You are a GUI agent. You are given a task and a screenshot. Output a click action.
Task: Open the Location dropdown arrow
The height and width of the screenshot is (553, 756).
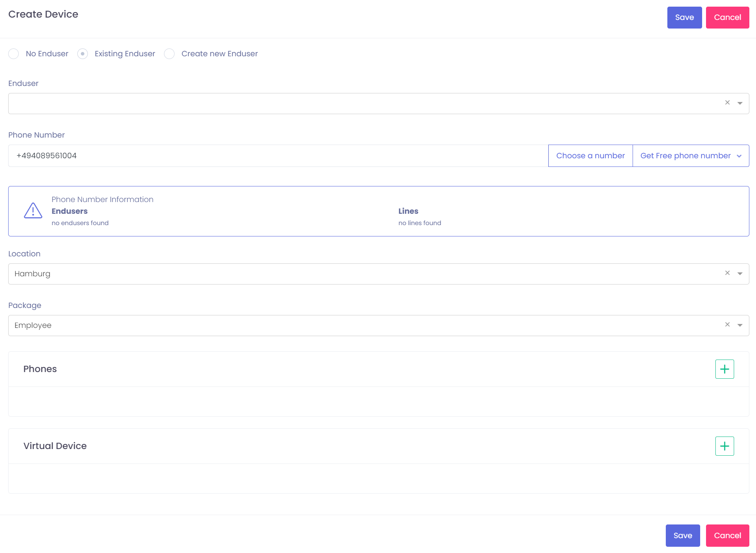740,274
